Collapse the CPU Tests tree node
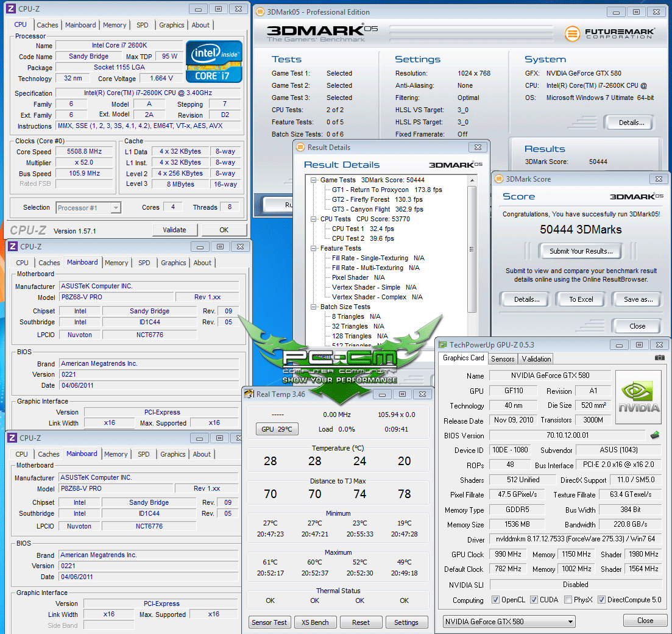 314,219
